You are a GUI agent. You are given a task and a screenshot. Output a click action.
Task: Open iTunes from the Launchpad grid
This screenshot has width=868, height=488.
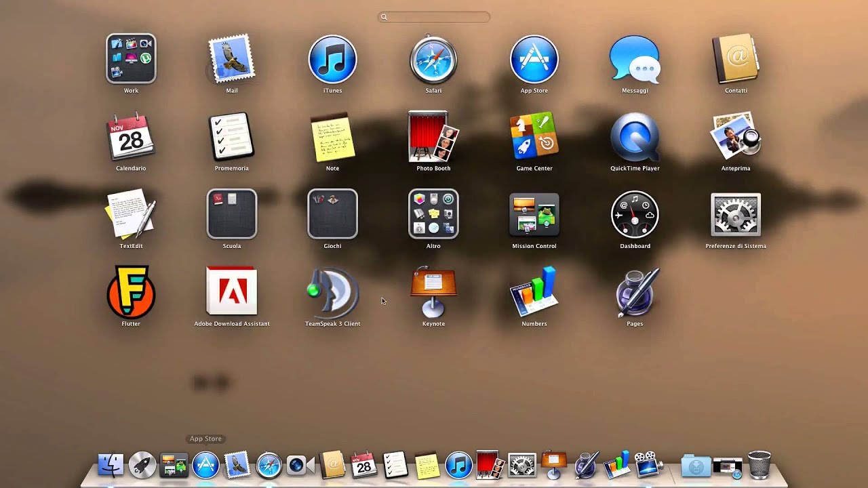coord(332,60)
